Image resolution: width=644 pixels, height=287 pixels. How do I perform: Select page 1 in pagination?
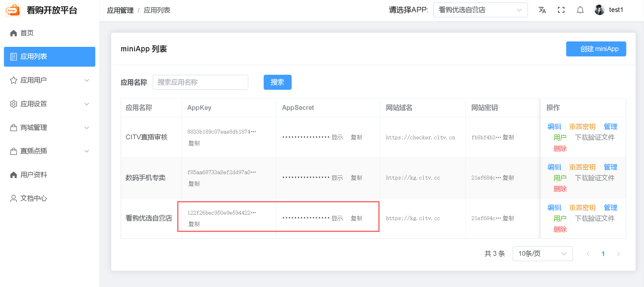(603, 254)
